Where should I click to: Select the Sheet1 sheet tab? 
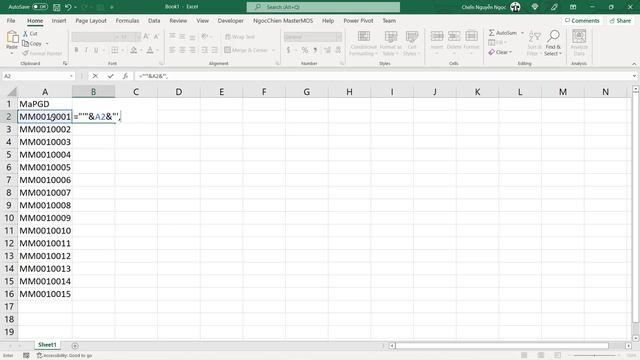(47, 345)
